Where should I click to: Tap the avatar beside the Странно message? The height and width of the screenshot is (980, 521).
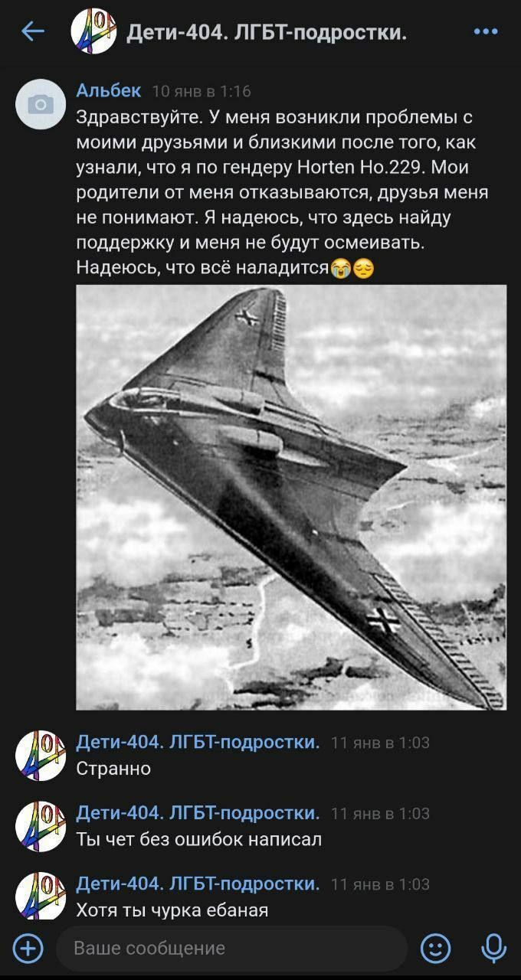(41, 756)
